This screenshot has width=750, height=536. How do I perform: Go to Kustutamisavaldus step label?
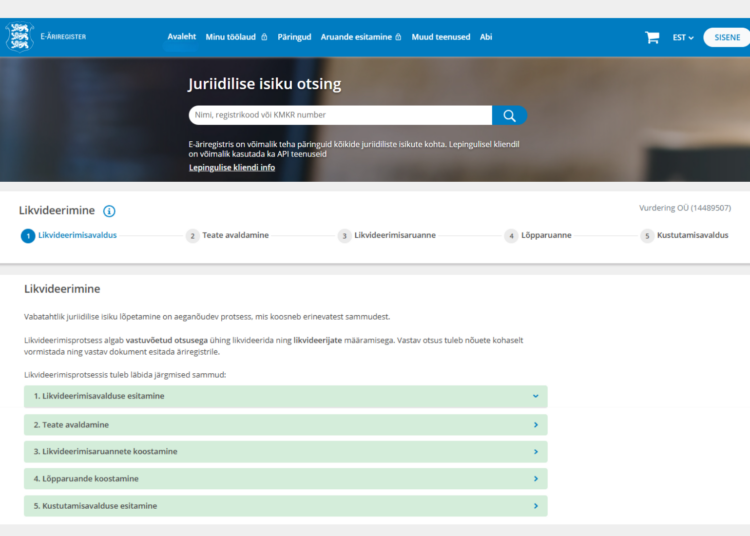click(693, 235)
